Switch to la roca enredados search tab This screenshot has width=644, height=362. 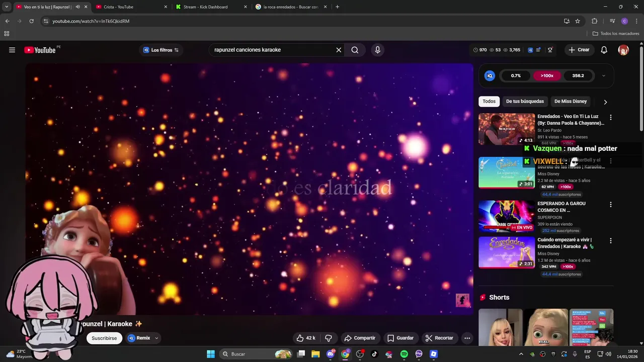click(291, 7)
